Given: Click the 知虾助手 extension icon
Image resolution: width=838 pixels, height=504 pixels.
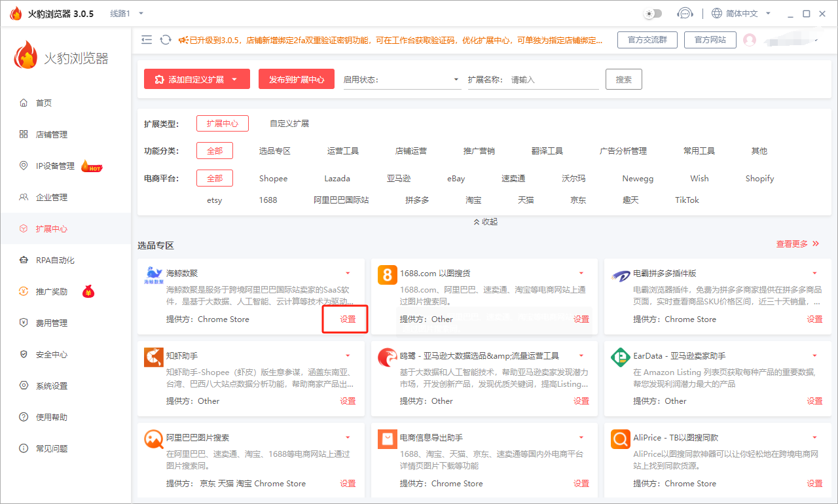Looking at the screenshot, I should [154, 357].
